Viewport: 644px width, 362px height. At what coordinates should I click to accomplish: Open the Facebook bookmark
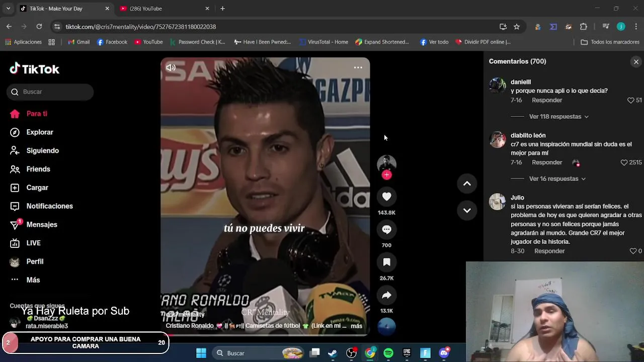[112, 42]
